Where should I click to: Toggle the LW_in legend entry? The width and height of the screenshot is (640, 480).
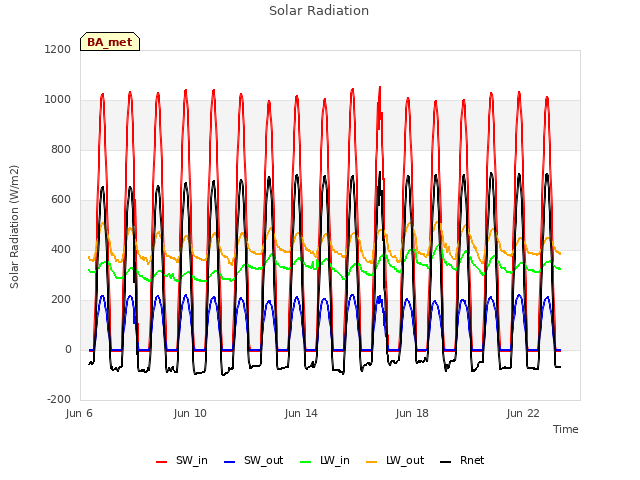click(x=325, y=460)
